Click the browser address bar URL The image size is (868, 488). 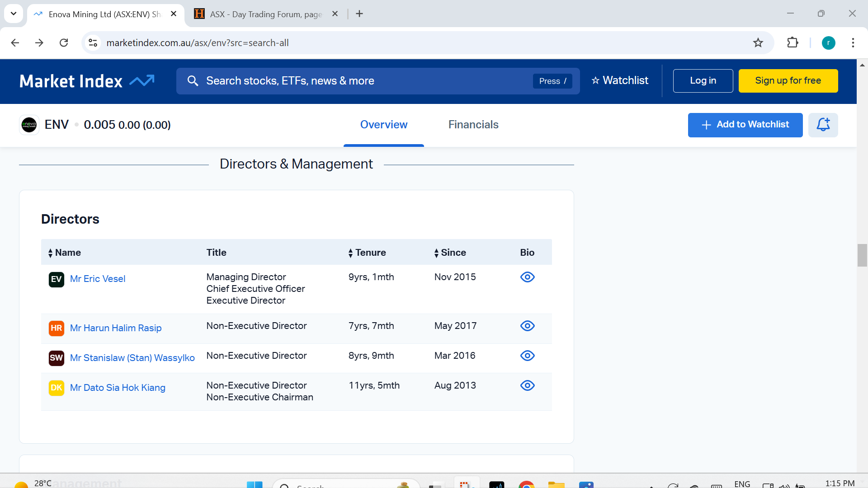tap(198, 43)
